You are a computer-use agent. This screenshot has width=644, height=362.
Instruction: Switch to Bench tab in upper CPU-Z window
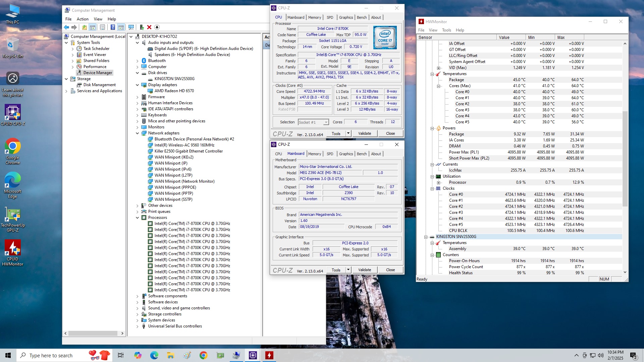(362, 17)
